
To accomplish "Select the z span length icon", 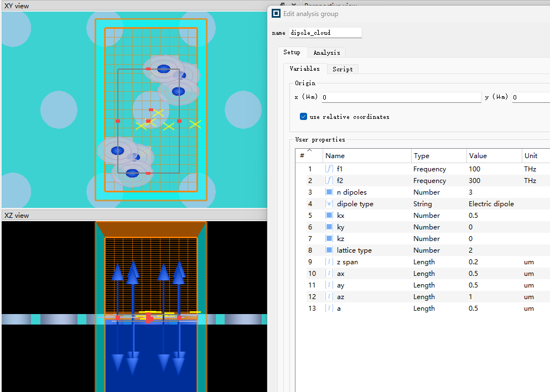I will (329, 262).
